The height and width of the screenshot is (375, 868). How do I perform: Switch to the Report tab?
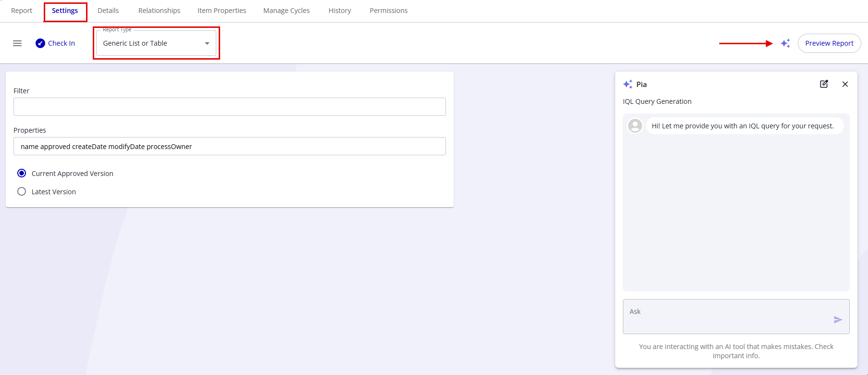(x=22, y=11)
